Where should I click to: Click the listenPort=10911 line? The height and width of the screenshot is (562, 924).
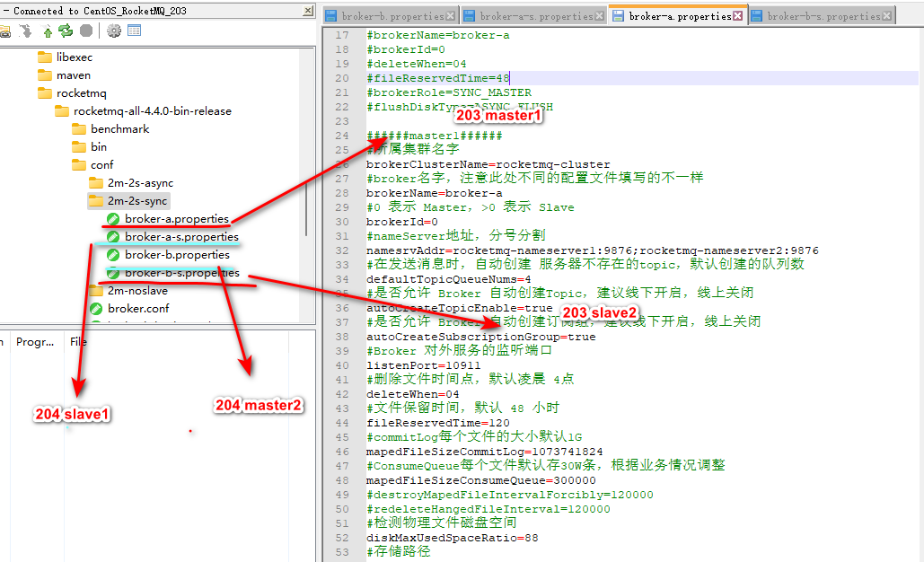(423, 365)
